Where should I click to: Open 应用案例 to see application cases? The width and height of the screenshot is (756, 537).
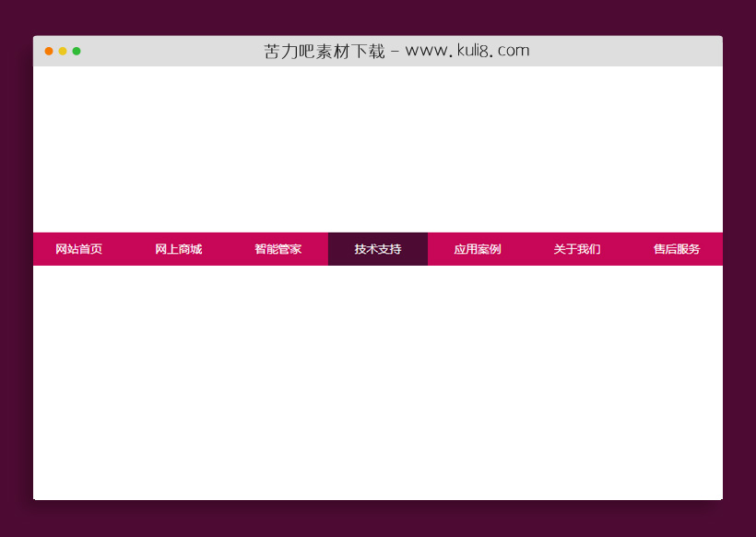477,248
